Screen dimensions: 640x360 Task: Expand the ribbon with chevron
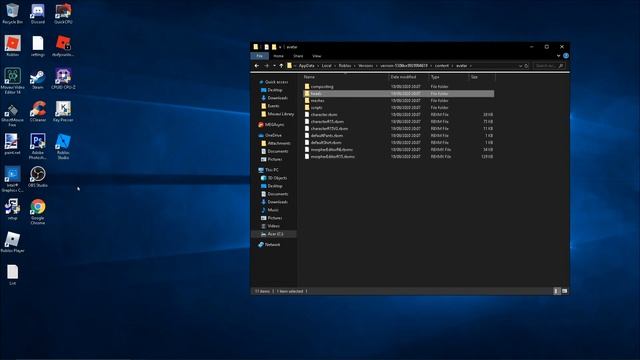click(558, 56)
